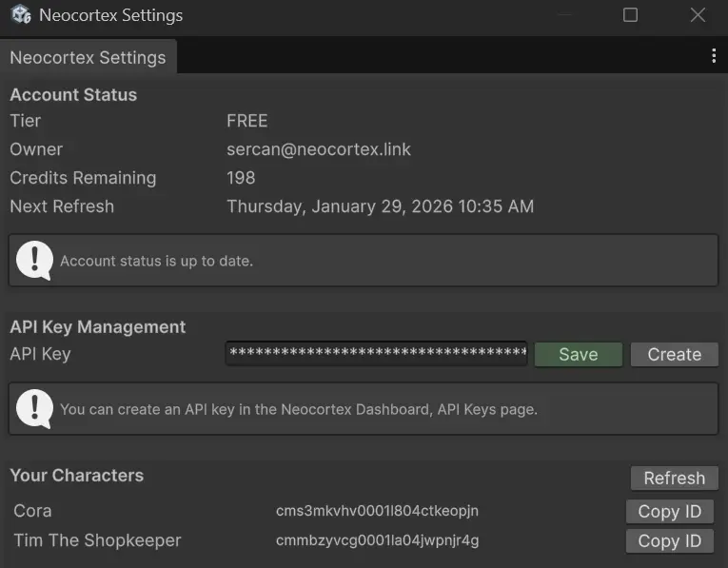Click the API Key field label
The image size is (728, 568).
click(40, 354)
